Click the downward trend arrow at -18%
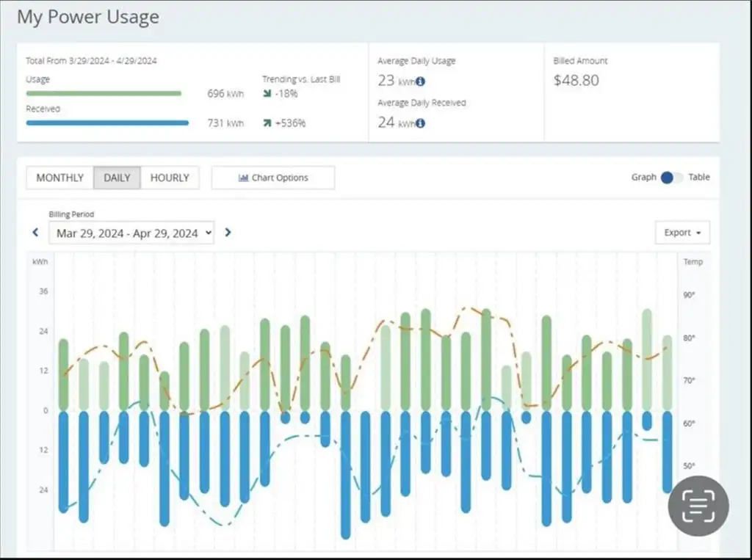This screenshot has width=752, height=560. [267, 93]
